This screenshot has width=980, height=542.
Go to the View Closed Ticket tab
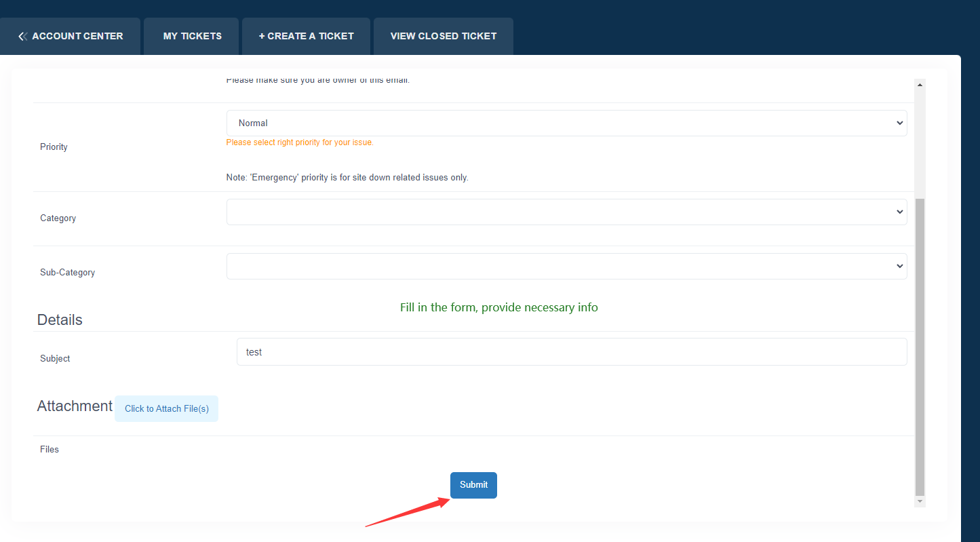pyautogui.click(x=444, y=36)
